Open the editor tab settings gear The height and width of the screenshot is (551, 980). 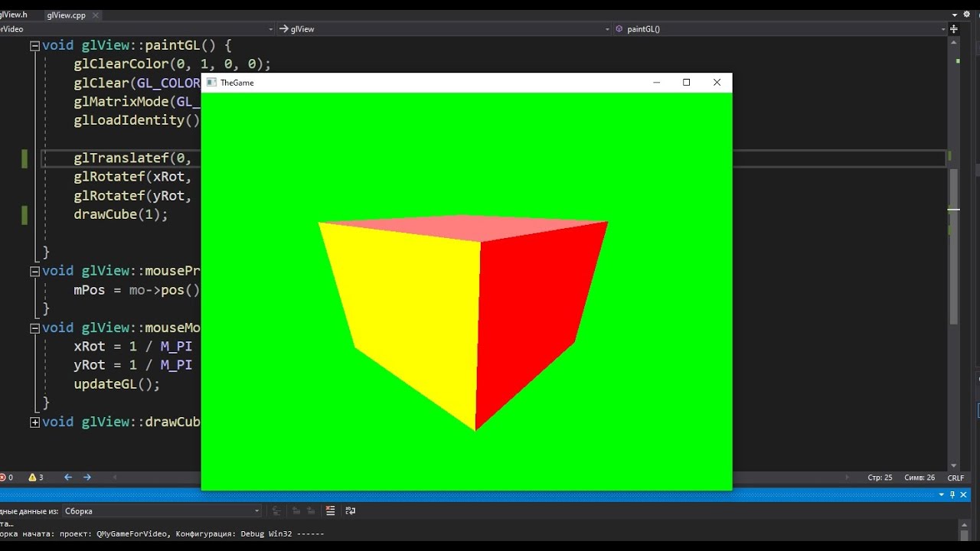pos(965,15)
